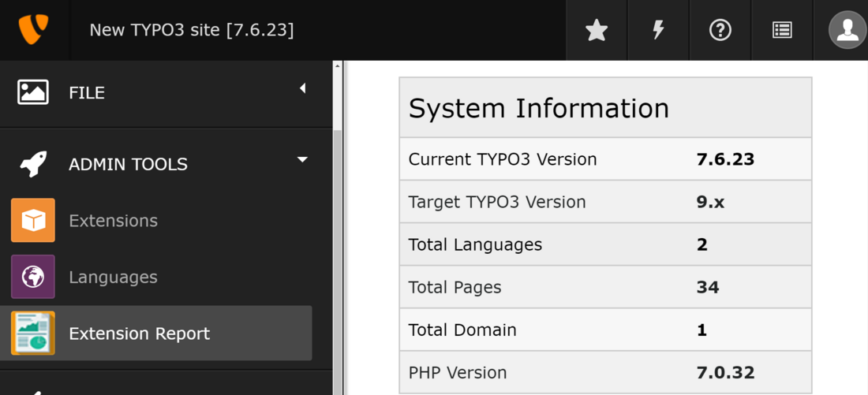
Task: Open the help question mark icon
Action: point(720,30)
